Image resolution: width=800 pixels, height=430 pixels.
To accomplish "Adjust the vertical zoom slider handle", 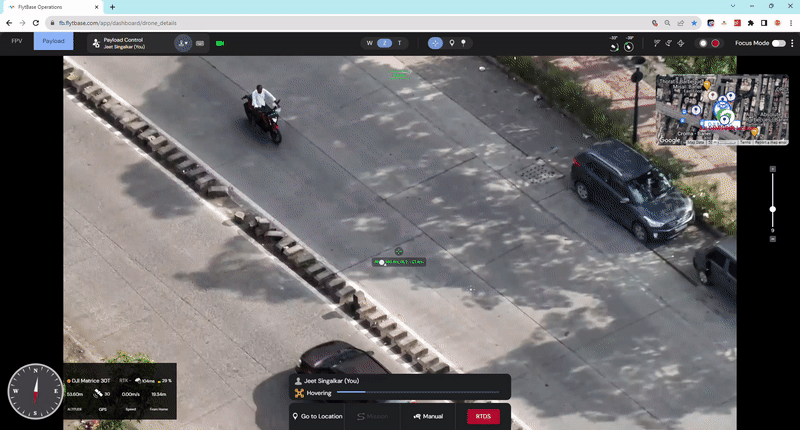I will tap(772, 209).
